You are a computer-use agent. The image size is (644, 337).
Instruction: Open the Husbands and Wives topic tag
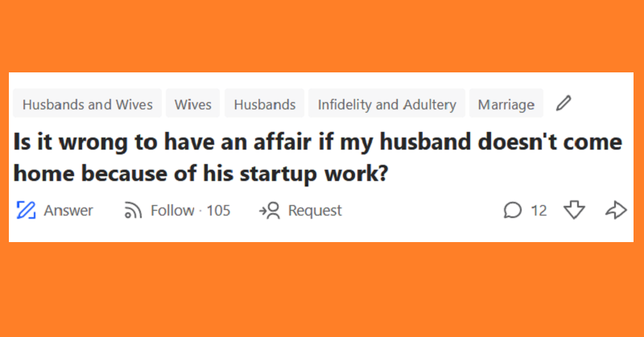(x=88, y=105)
